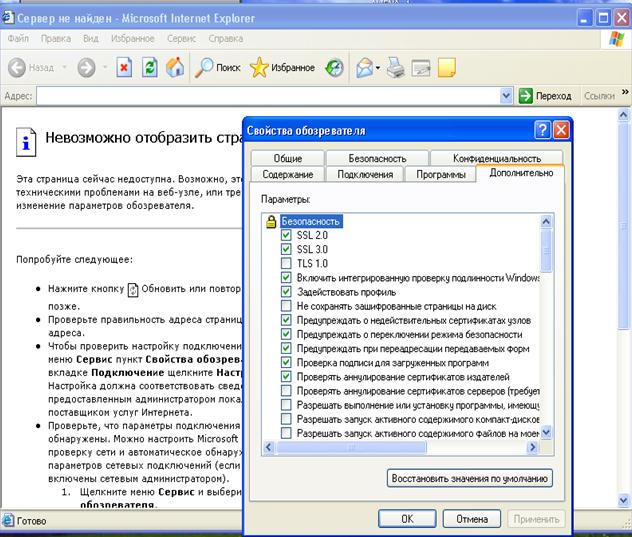
Task: Switch to the Программы tab
Action: [441, 174]
